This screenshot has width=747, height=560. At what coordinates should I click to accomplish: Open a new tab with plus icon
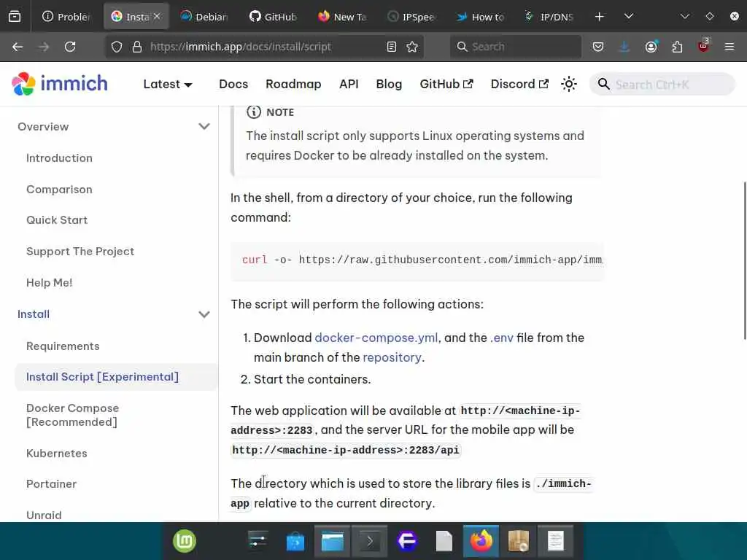tap(600, 17)
